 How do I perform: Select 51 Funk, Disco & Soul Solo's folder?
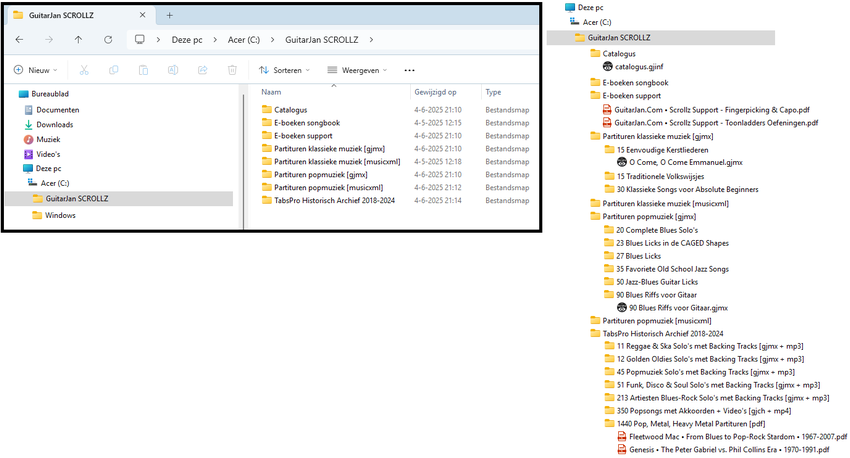click(x=712, y=385)
